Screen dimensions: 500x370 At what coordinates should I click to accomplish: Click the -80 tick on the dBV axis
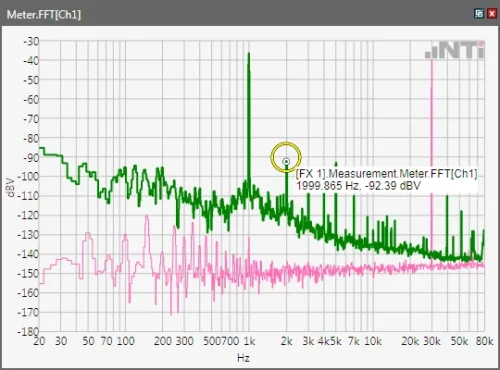pos(31,138)
